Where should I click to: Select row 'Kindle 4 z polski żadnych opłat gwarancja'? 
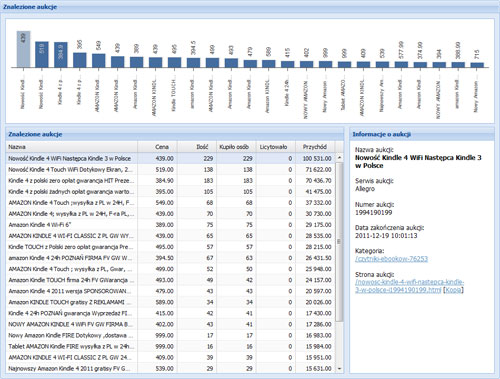[170, 191]
